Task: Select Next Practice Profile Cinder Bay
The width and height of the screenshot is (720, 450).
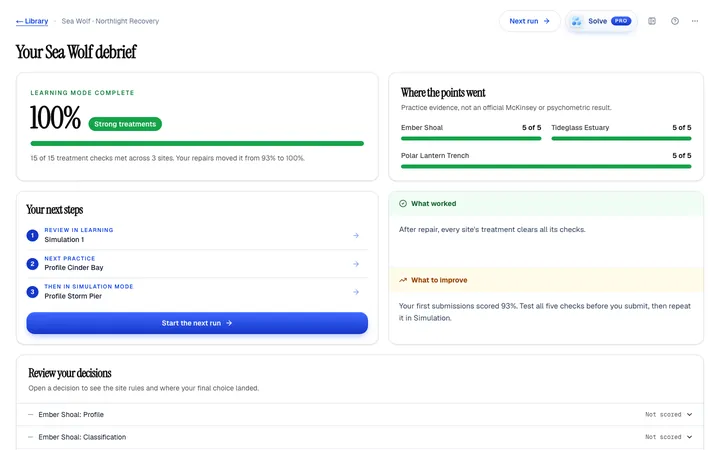Action: coord(197,264)
